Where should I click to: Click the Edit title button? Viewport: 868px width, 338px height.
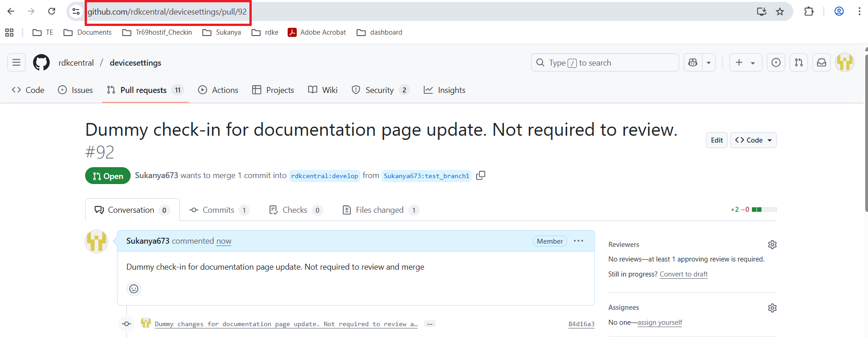[x=716, y=140]
